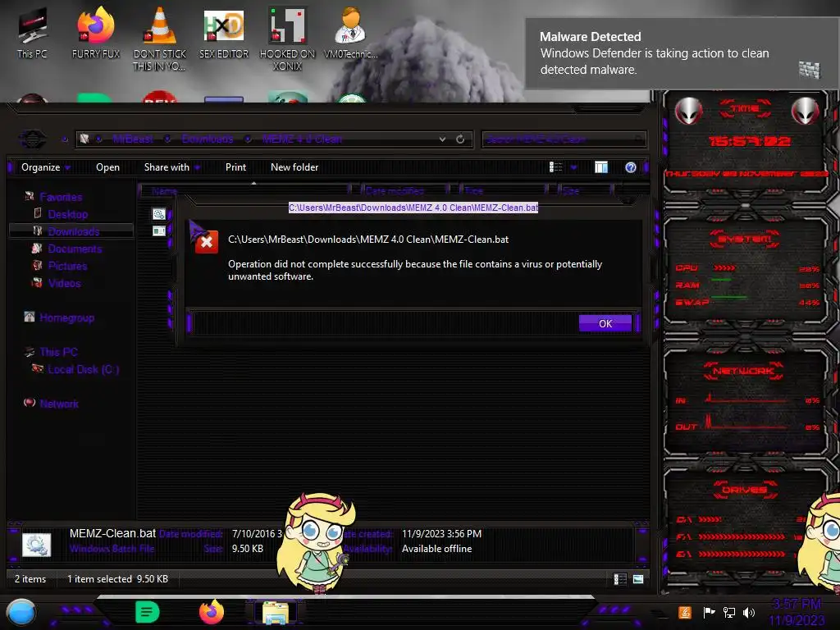The height and width of the screenshot is (630, 840).
Task: Click the Type column header
Action: tap(504, 191)
